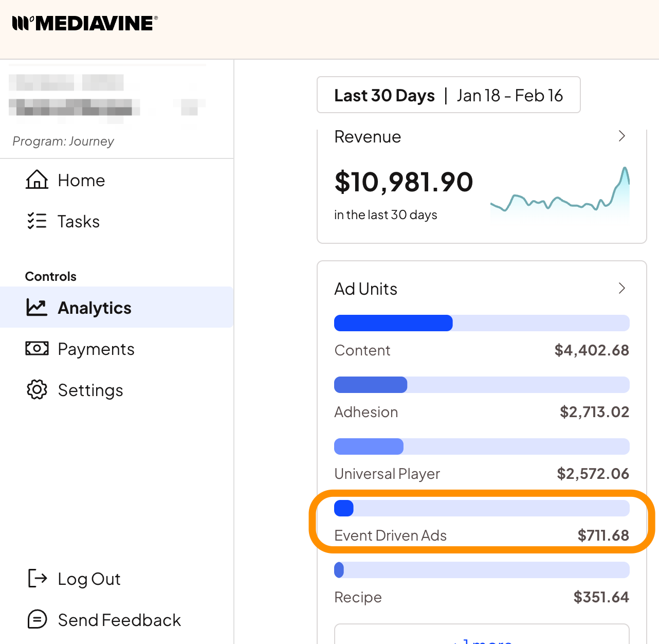659x644 pixels.
Task: Click the Event Driven Ads progress bar
Action: coord(482,508)
